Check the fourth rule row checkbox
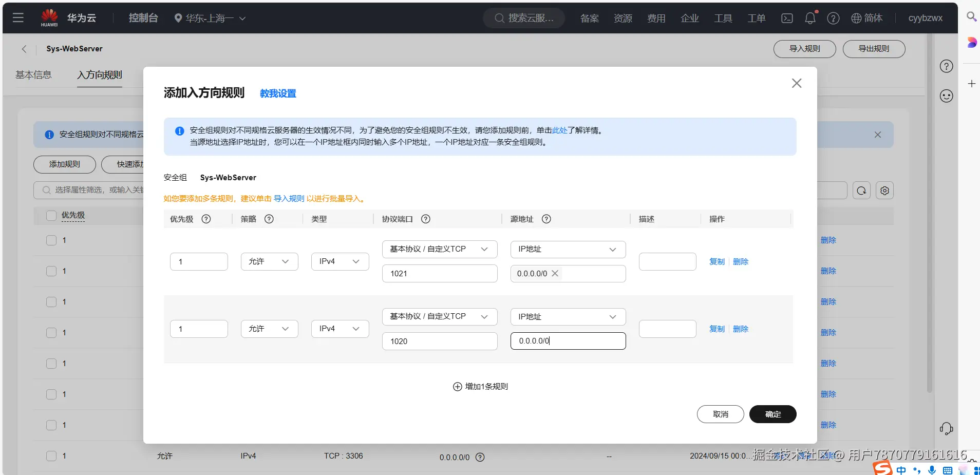This screenshot has height=475, width=980. [51, 333]
